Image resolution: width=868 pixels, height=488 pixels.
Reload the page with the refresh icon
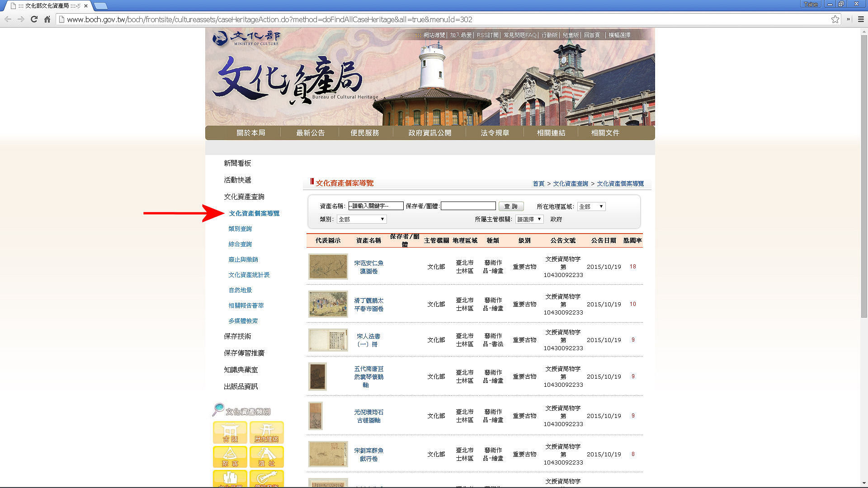coord(34,19)
